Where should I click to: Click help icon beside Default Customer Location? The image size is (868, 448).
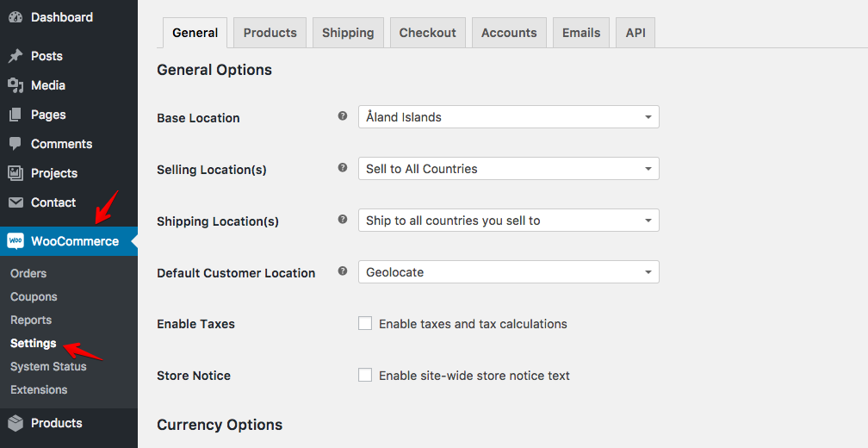(x=343, y=271)
